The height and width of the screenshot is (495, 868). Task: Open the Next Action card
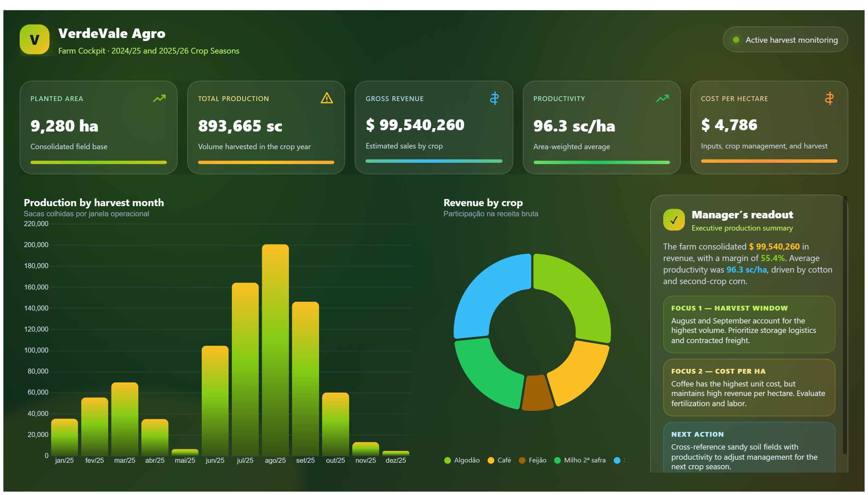click(749, 448)
